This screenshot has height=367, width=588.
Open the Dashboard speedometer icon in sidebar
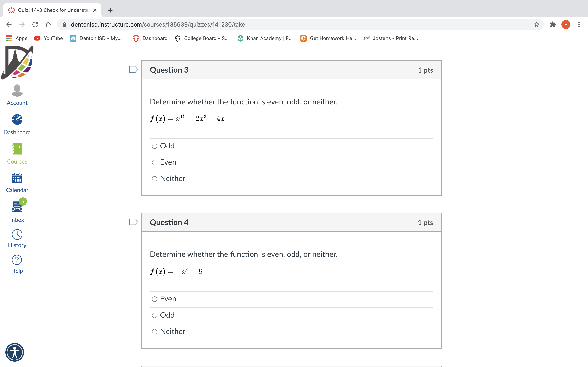(17, 119)
